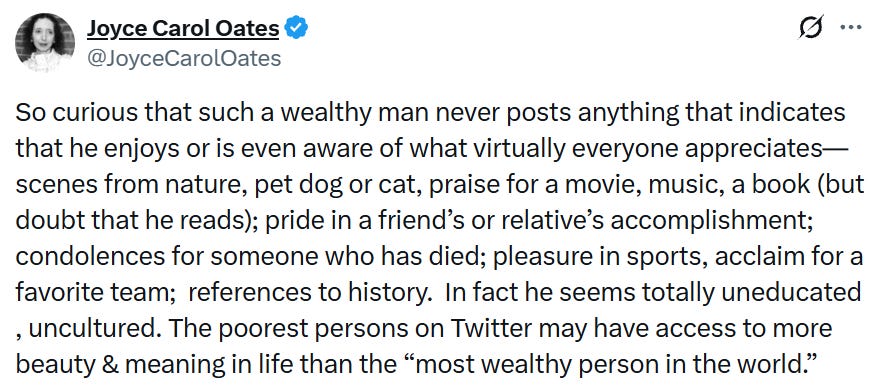Click the Grok explain-post icon
882x391 pixels.
tap(812, 28)
